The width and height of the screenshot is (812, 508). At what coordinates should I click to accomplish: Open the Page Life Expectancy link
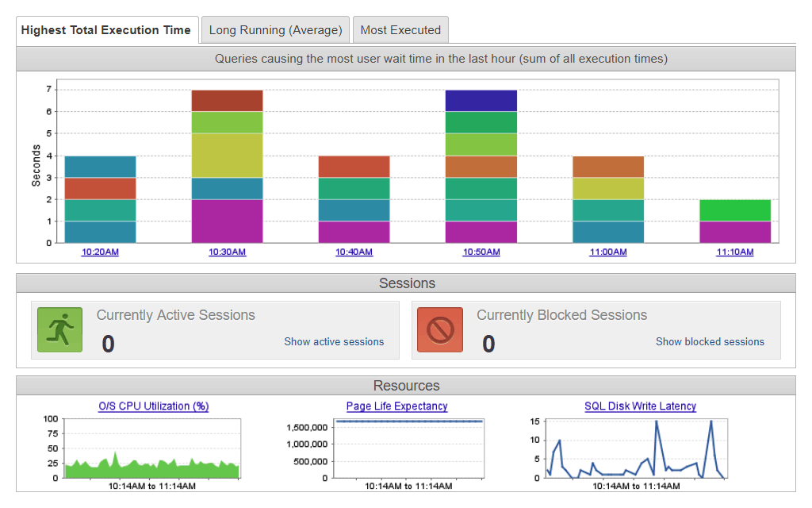point(396,406)
